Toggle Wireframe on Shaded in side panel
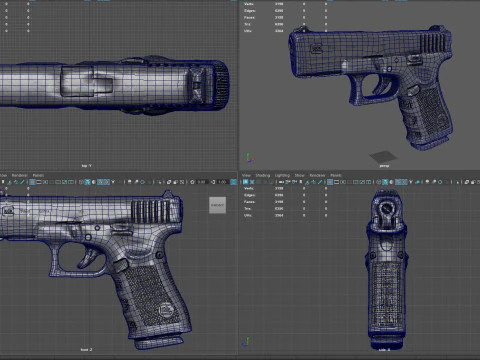 click(398, 182)
